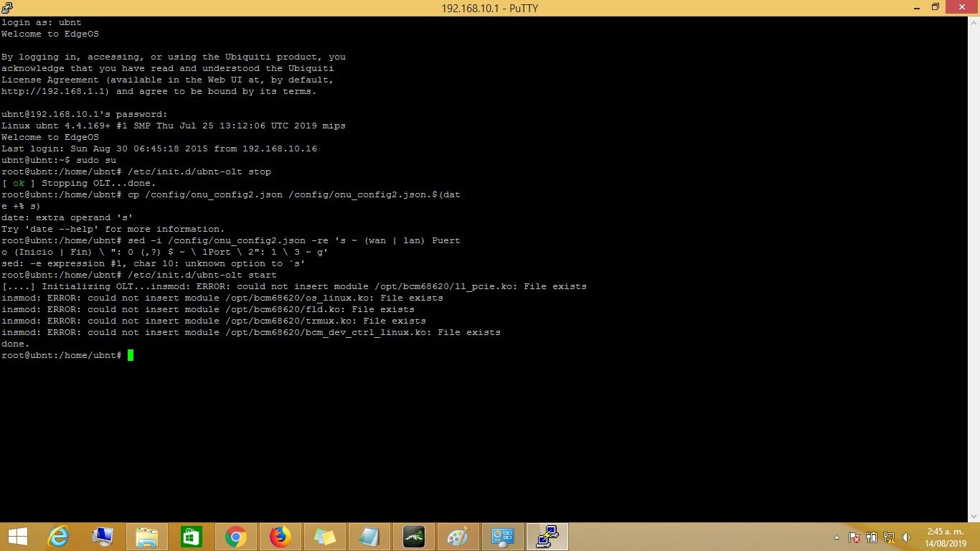Screen dimensions: 980x551
Task: Open the Control Panel taskbar icon
Action: pyautogui.click(x=501, y=537)
